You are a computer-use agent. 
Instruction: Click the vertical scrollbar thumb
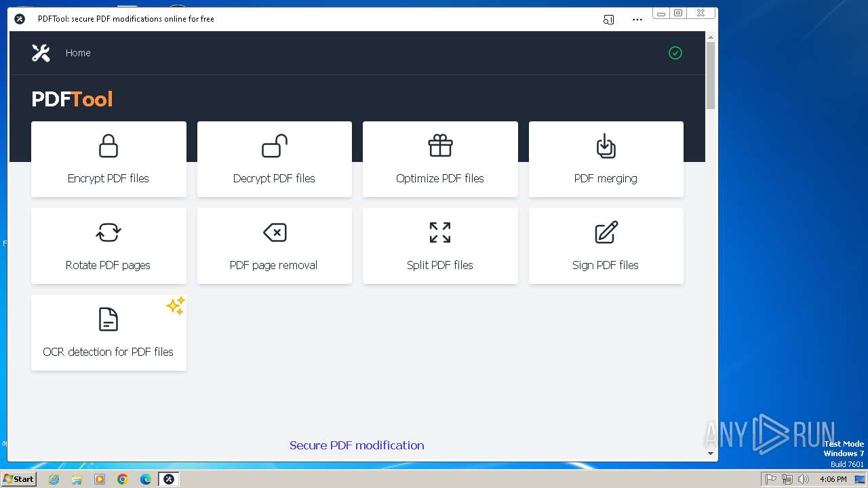pos(711,75)
